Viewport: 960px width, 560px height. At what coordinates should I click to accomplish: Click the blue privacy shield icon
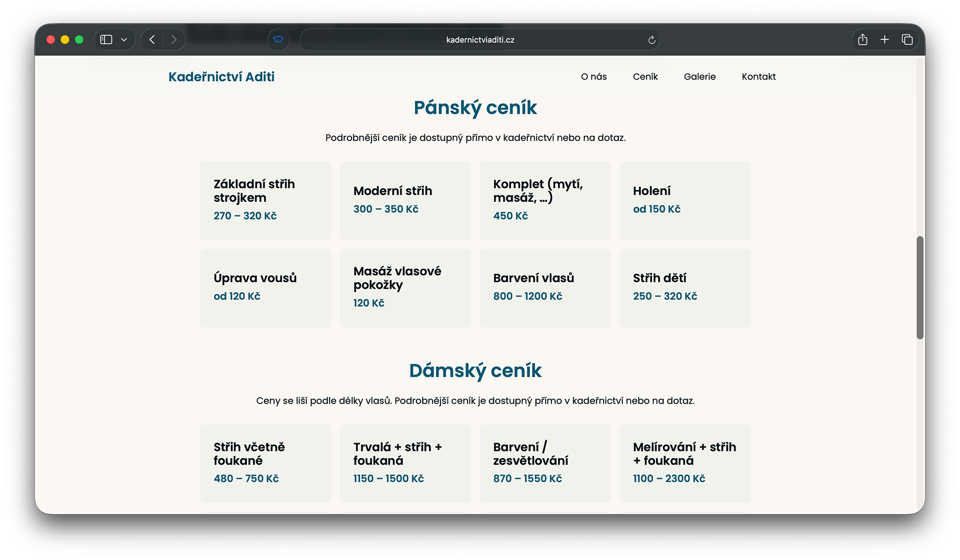pyautogui.click(x=278, y=39)
